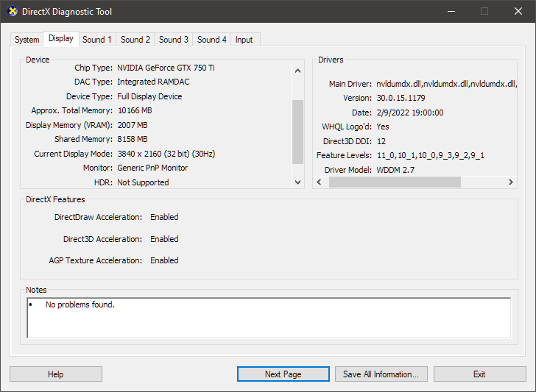View the Sound 4 tab
The width and height of the screenshot is (536, 392).
click(x=212, y=40)
